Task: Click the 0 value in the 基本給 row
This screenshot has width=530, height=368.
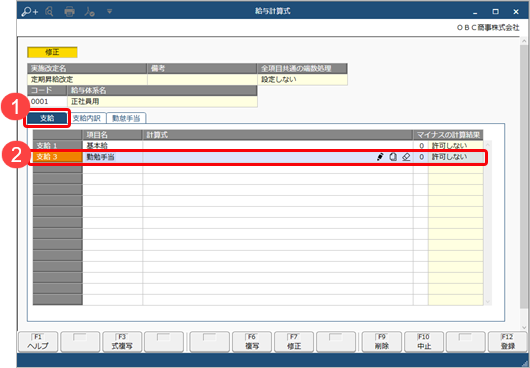Action: 421,145
